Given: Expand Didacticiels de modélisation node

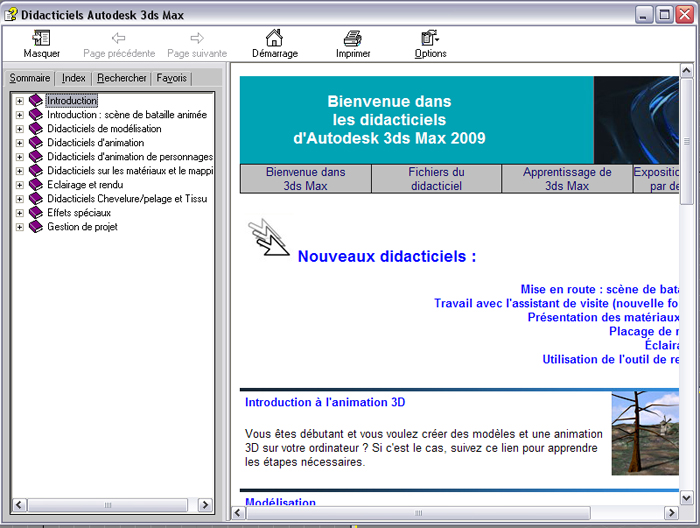Looking at the screenshot, I should tap(19, 129).
